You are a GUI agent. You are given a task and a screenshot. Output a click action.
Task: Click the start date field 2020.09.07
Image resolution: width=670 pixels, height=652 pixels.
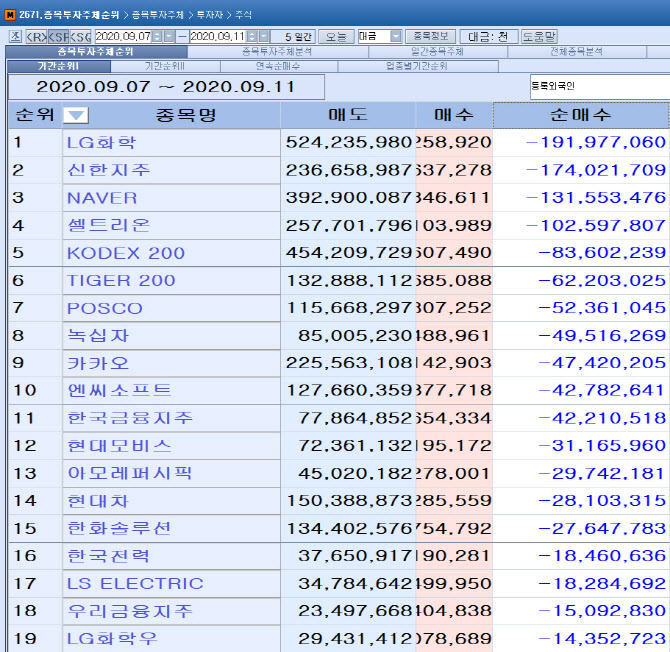click(123, 36)
